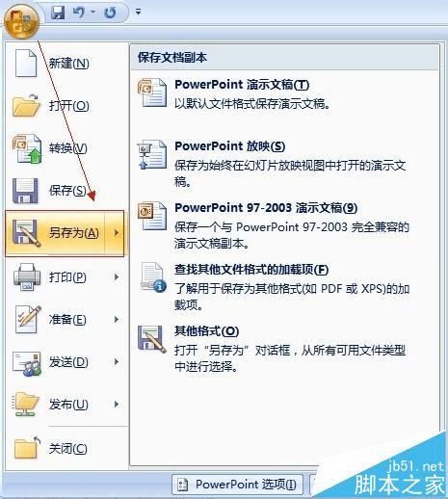448x499 pixels.
Task: Select 关闭(C) to close the presentation
Action: (66, 448)
